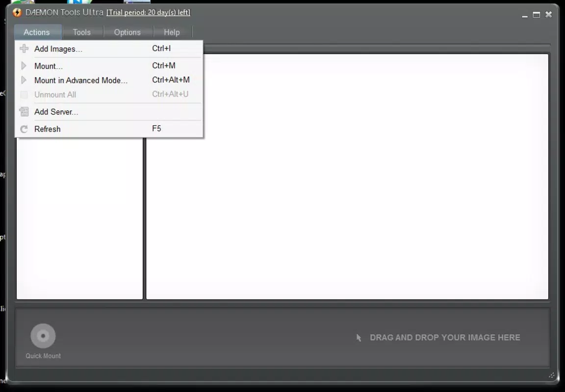The height and width of the screenshot is (392, 565).
Task: Click the play arrow icon beside Mount...
Action: coord(24,66)
